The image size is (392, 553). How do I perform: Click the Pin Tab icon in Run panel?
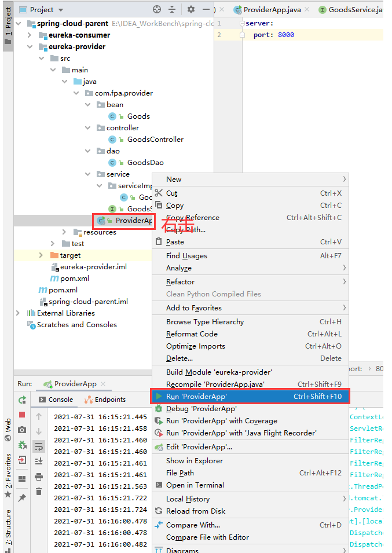point(22,497)
